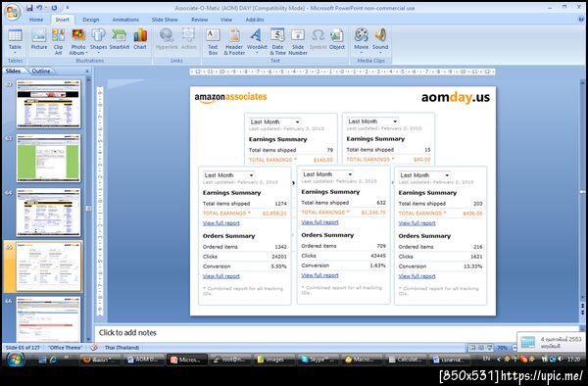Create a Photo Album
Screen dimensions: 588x386
coord(78,41)
